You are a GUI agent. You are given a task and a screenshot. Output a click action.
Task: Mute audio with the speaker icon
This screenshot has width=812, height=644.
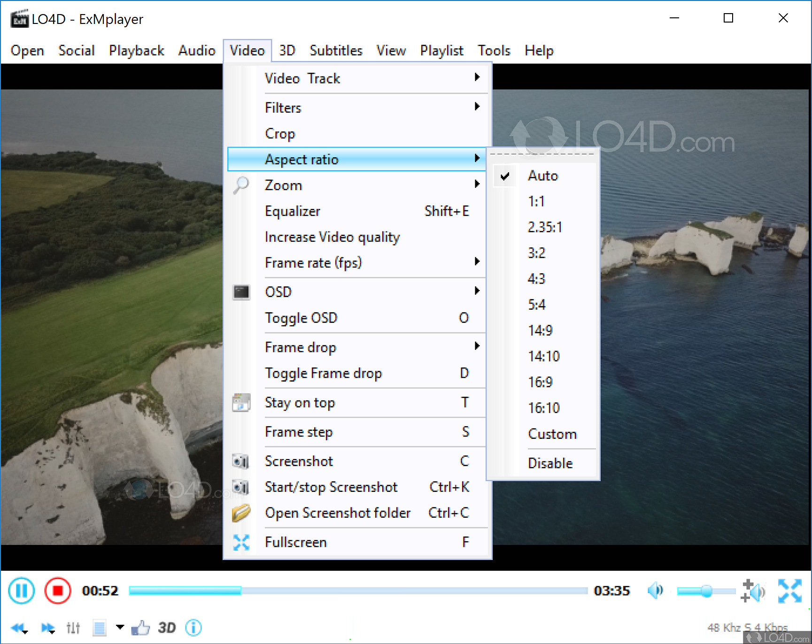[655, 590]
